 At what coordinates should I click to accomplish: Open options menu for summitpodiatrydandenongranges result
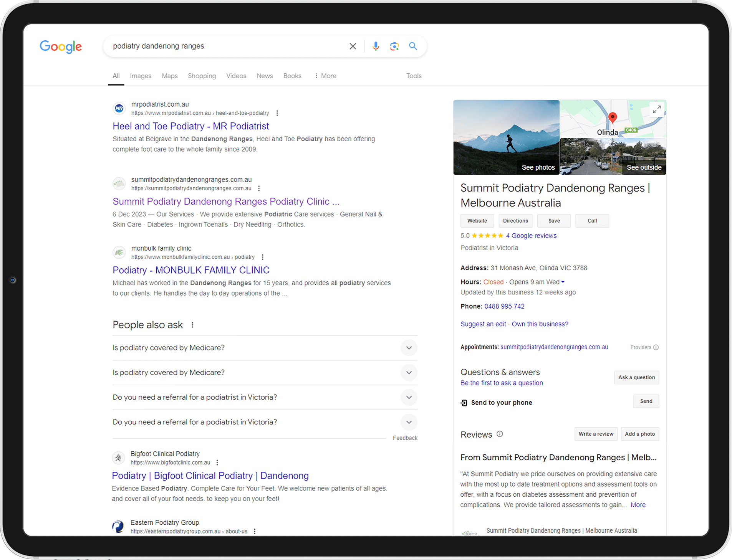tap(259, 188)
